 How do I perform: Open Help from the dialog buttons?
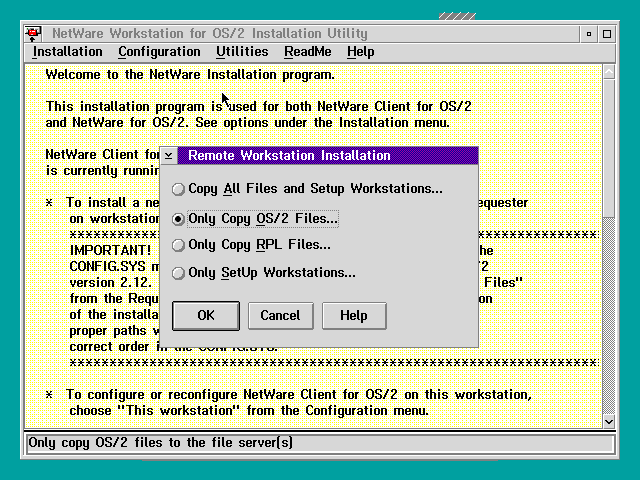pyautogui.click(x=354, y=316)
